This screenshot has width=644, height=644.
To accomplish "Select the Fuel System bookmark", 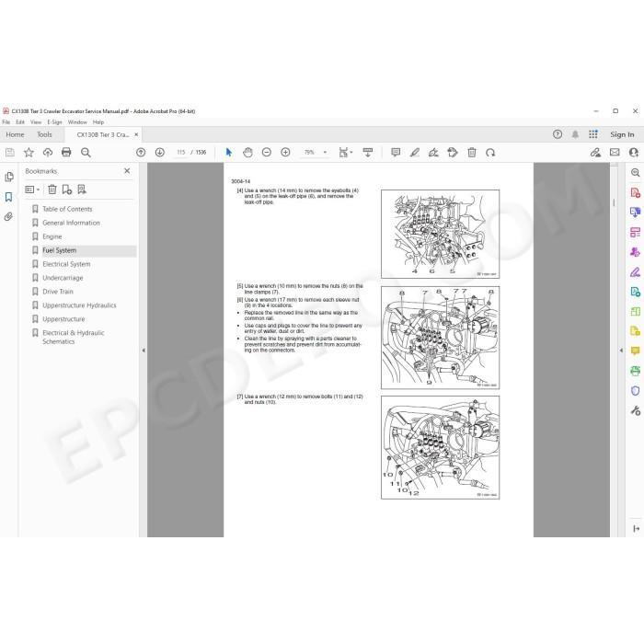I will click(x=60, y=250).
